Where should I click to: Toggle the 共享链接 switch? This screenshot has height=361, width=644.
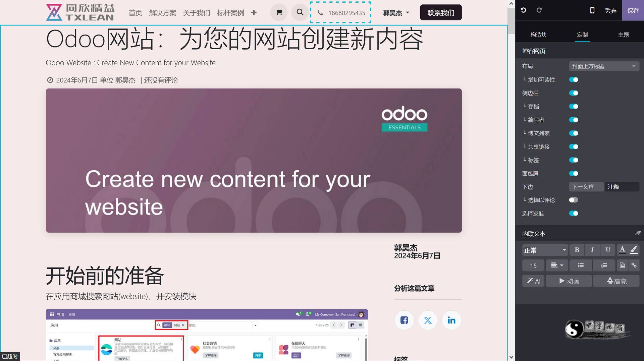[574, 147]
